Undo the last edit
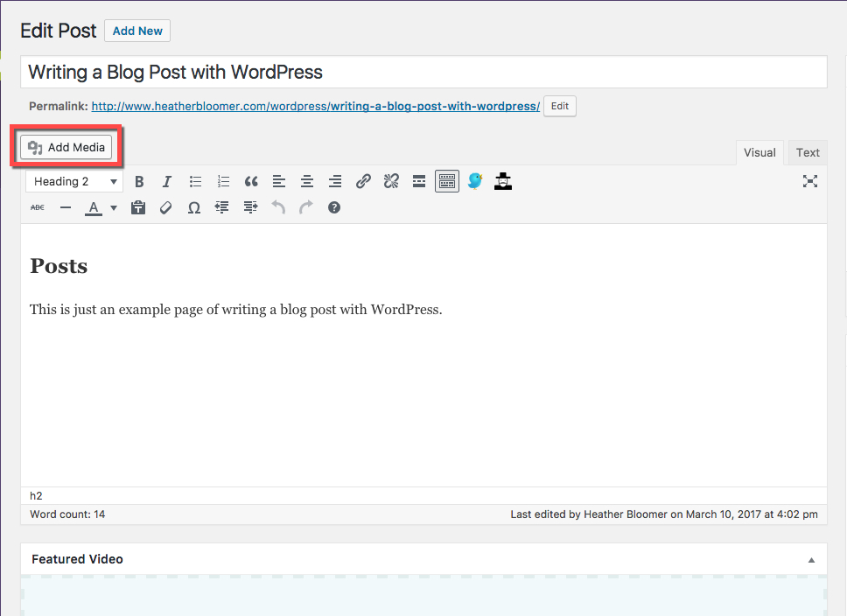The width and height of the screenshot is (847, 616). pos(278,207)
